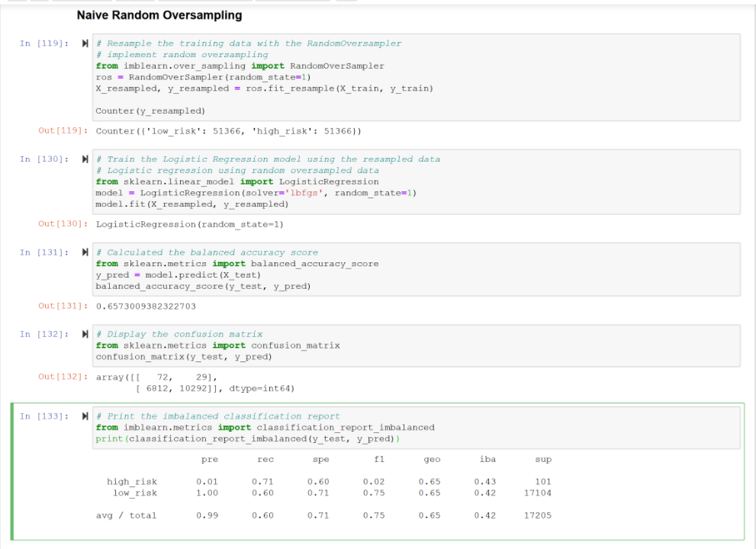This screenshot has height=549, width=756.
Task: Select the Naive Random Oversampling heading
Action: click(x=159, y=14)
